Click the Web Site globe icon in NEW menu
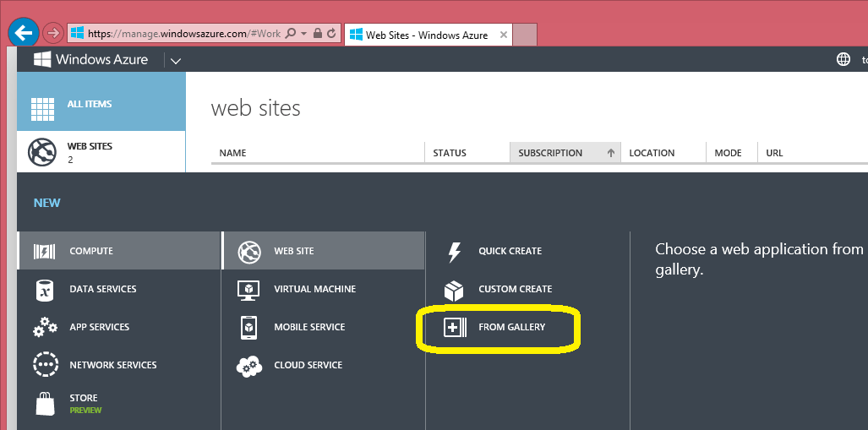868x430 pixels. (249, 252)
